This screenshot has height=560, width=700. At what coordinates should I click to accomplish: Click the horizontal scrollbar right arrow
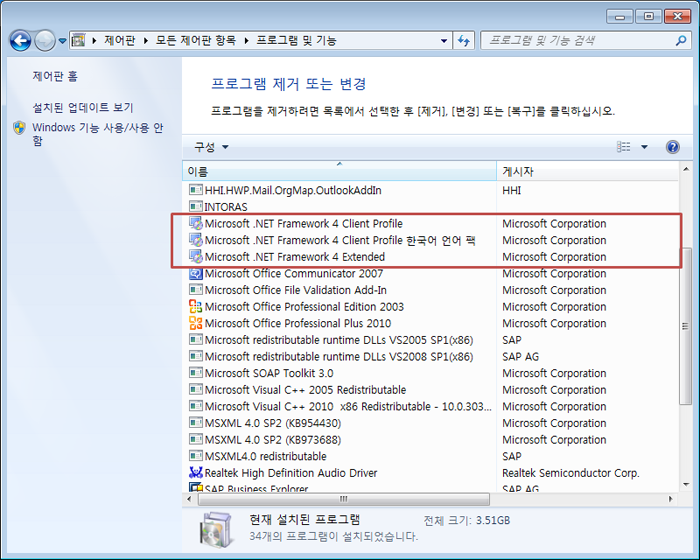tap(671, 499)
